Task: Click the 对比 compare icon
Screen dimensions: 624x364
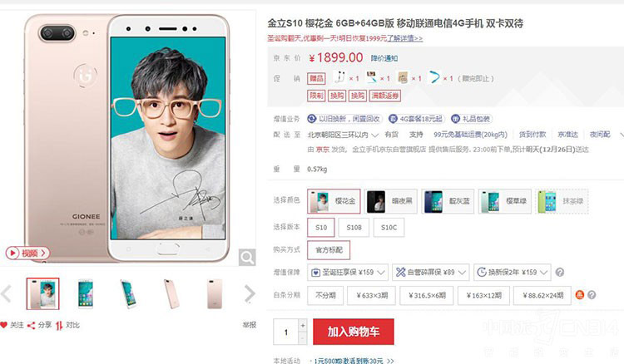Action: [x=59, y=326]
